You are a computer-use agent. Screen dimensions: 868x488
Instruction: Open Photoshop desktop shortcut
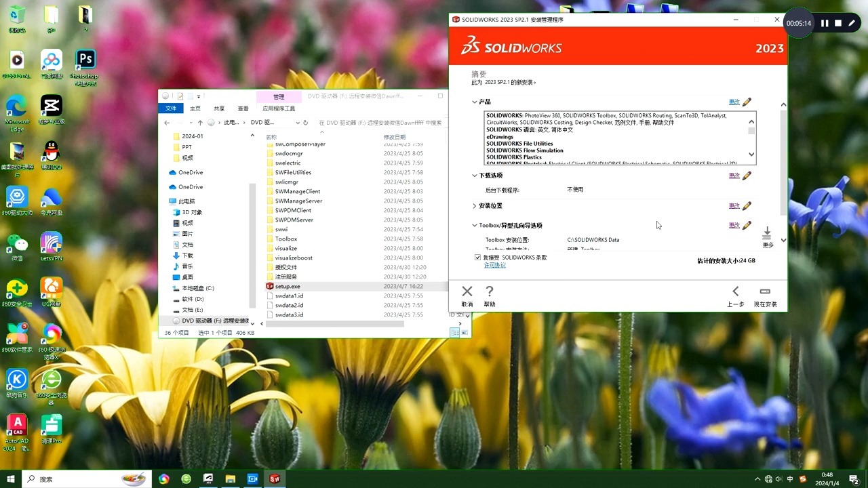click(x=85, y=67)
